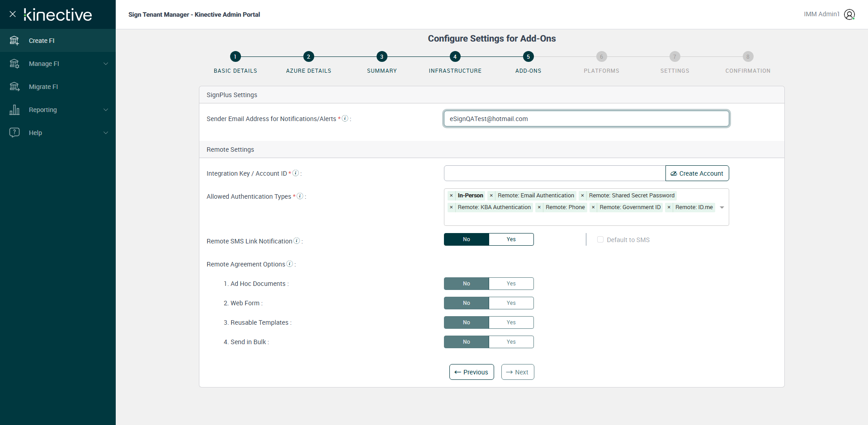Go to step 1 Basic Details circle
This screenshot has height=425, width=868.
tap(235, 56)
